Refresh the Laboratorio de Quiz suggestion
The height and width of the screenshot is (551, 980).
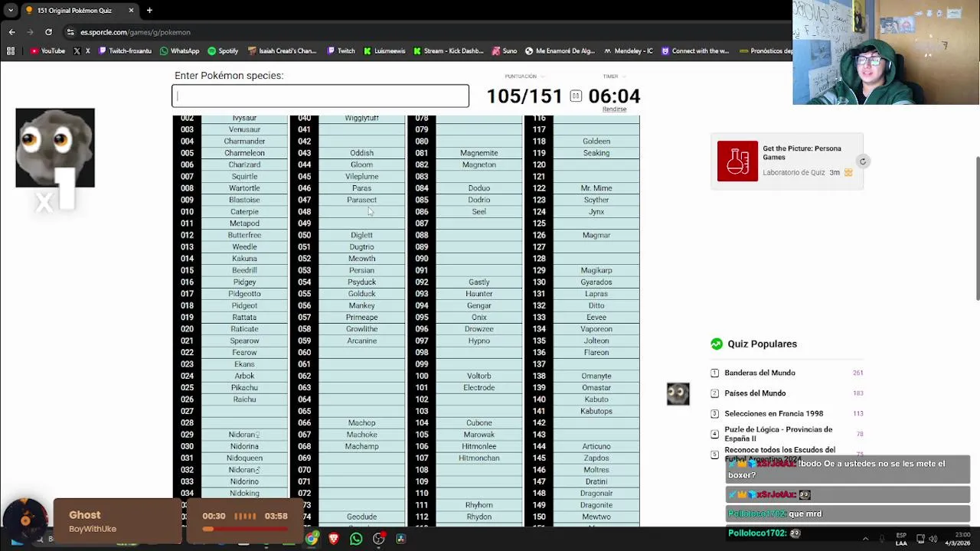pyautogui.click(x=863, y=161)
